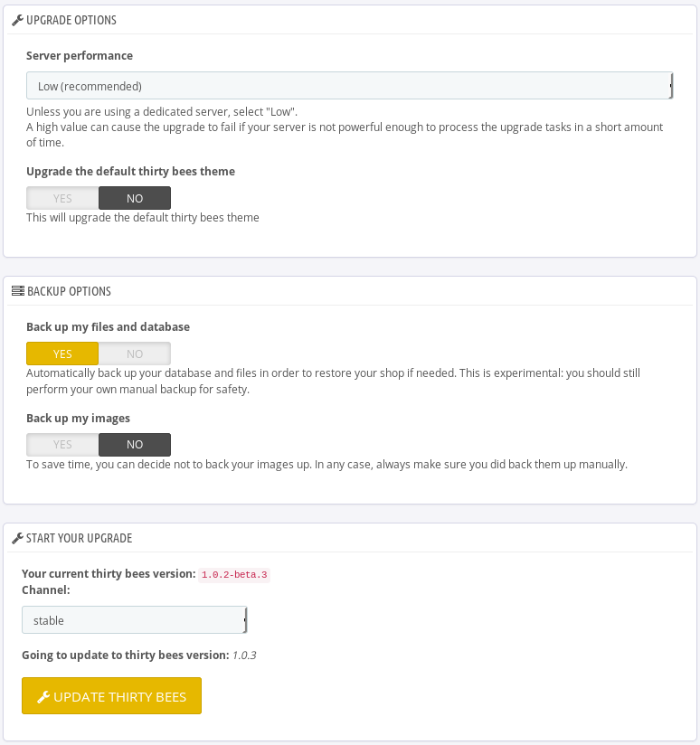Select NO for default theme upgrade
This screenshot has height=745, width=700.
(134, 198)
